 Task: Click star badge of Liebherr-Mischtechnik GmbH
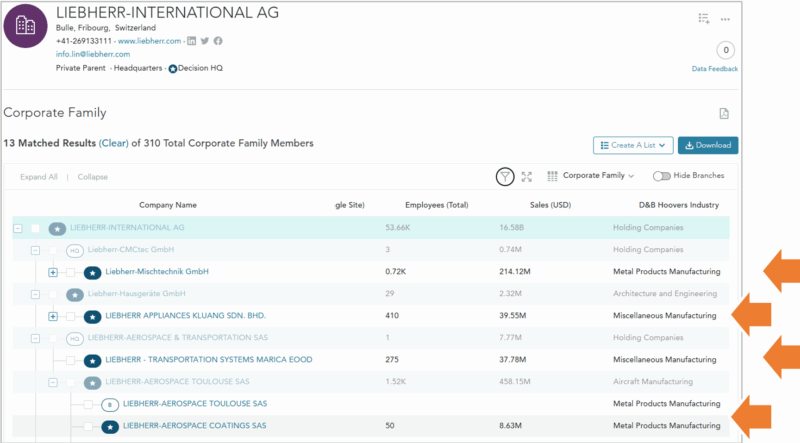[92, 273]
